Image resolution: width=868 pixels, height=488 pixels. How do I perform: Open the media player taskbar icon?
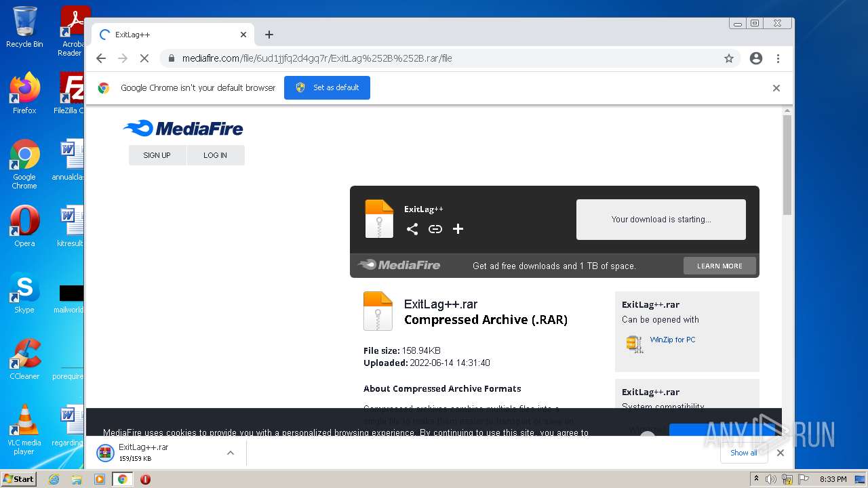tap(100, 479)
